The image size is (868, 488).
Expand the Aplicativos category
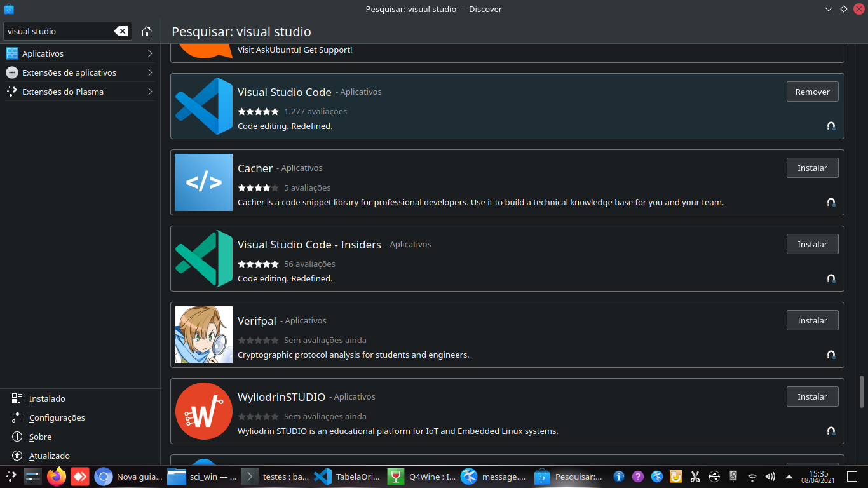(79, 53)
